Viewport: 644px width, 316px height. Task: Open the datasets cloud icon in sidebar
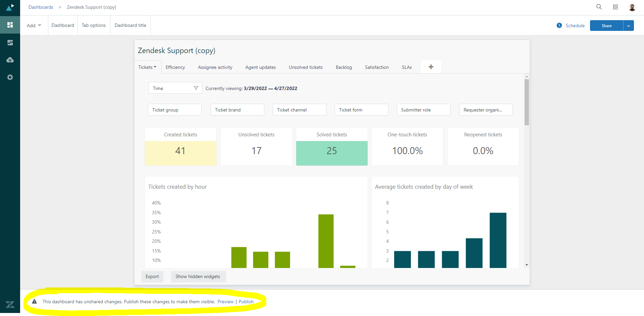10,60
